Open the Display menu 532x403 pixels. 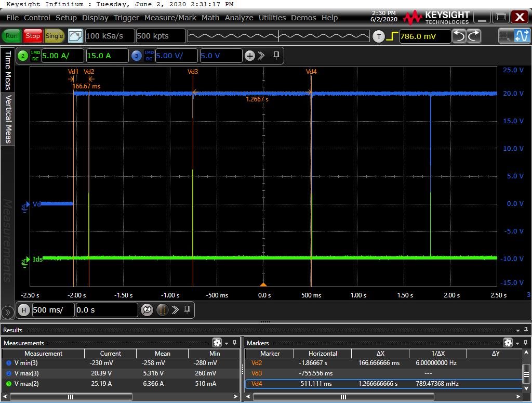(x=95, y=18)
